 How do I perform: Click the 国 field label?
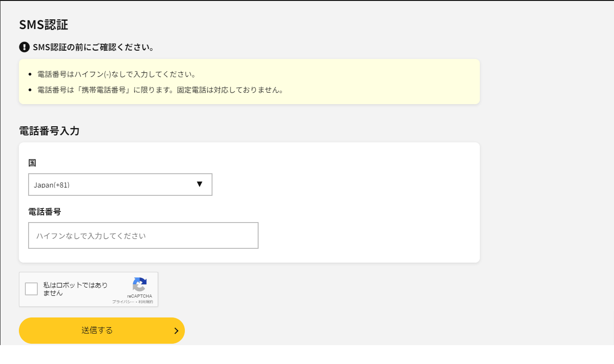coord(31,162)
